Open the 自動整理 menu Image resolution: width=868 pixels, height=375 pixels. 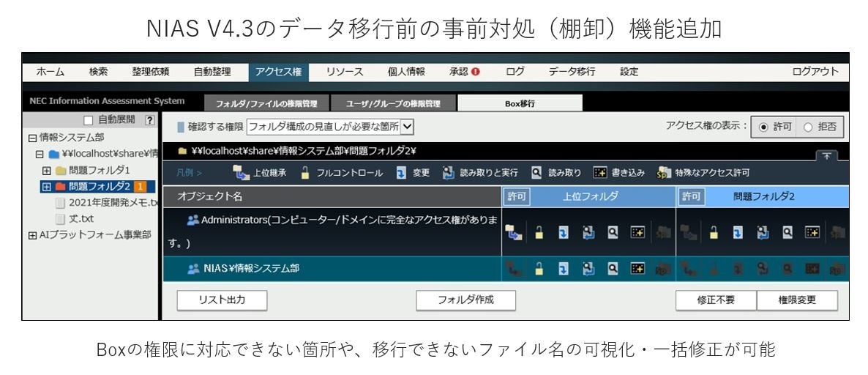(212, 72)
